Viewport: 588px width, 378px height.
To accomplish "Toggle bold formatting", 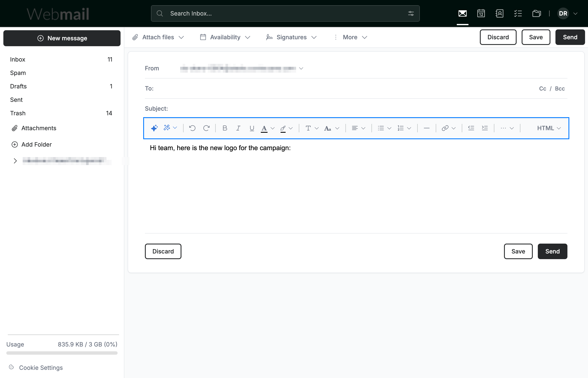I will [x=224, y=128].
